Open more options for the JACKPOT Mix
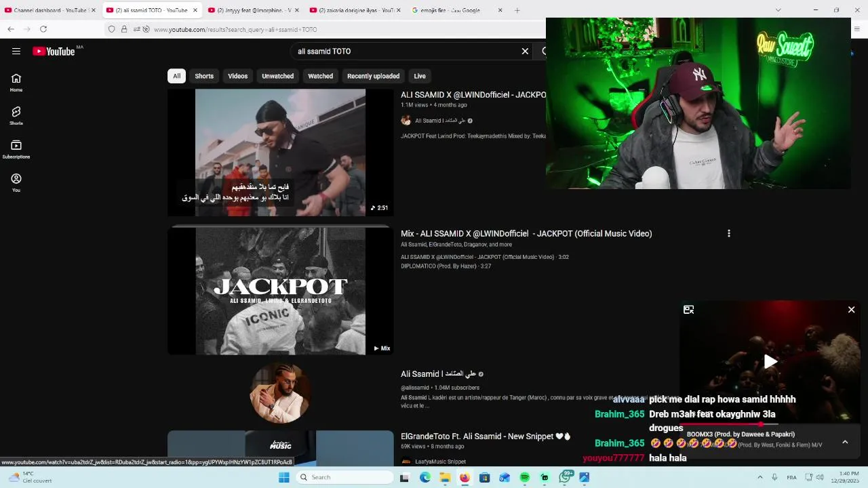Image resolution: width=868 pixels, height=488 pixels. [729, 233]
